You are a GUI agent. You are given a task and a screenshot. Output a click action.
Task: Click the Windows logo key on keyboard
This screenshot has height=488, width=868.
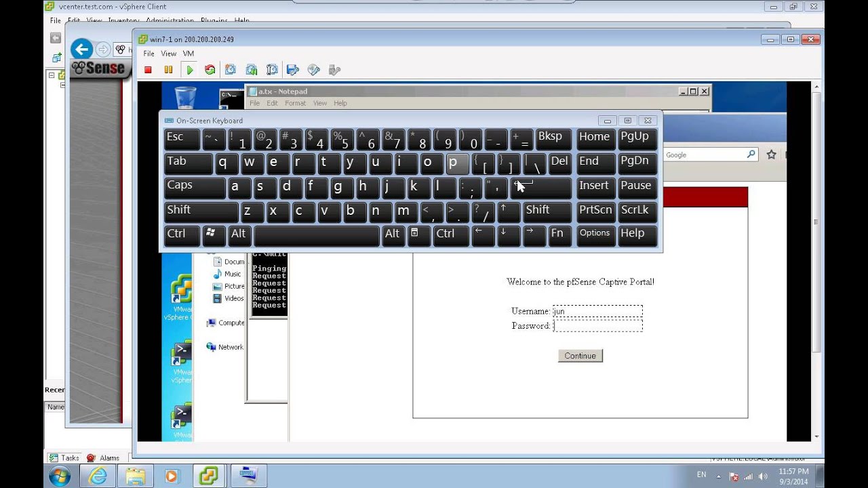[214, 236]
